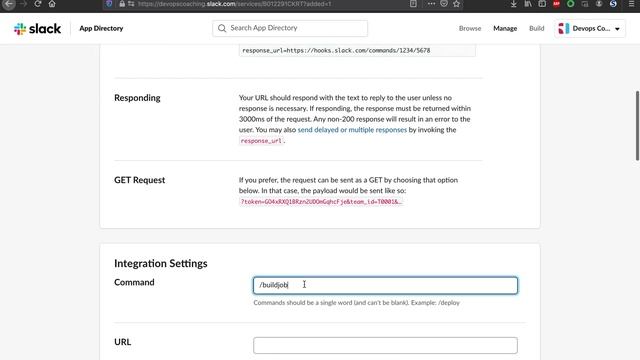Click the Slack logo
This screenshot has height=360, width=640.
38,29
